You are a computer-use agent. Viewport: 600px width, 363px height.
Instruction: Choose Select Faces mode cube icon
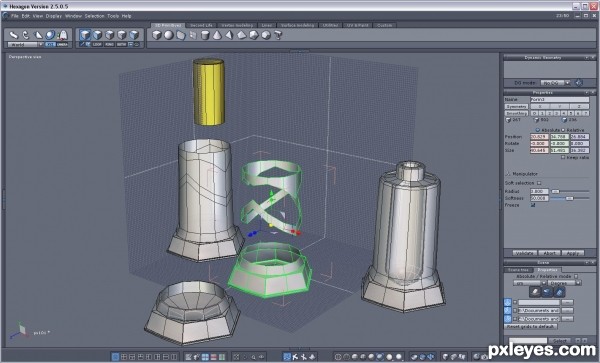(x=98, y=35)
